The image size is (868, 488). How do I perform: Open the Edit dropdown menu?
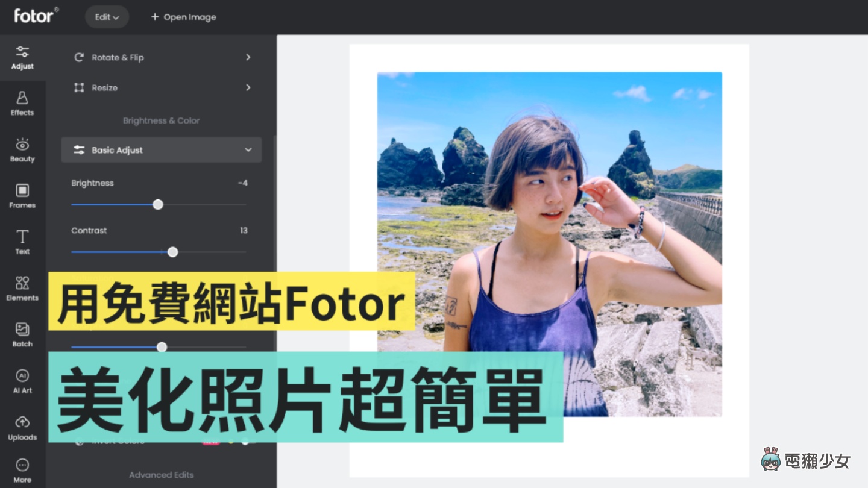[x=107, y=17]
